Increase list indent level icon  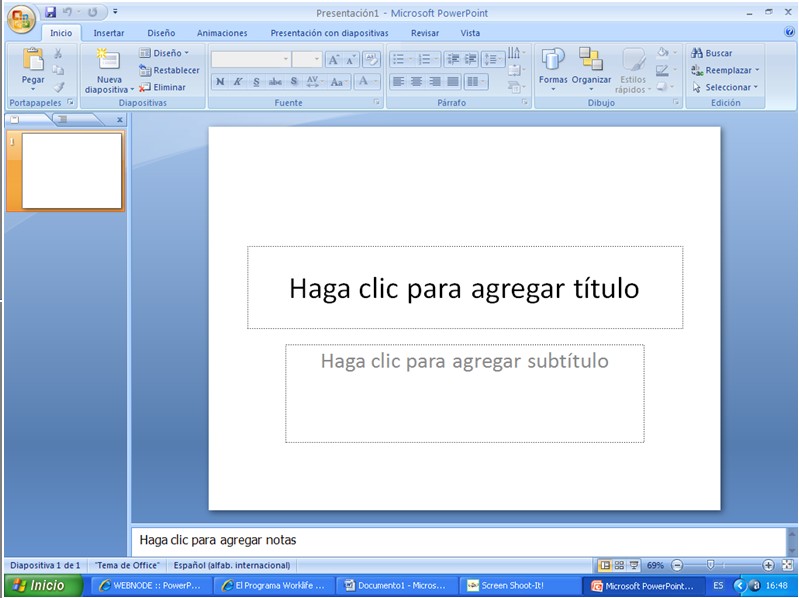pyautogui.click(x=470, y=60)
